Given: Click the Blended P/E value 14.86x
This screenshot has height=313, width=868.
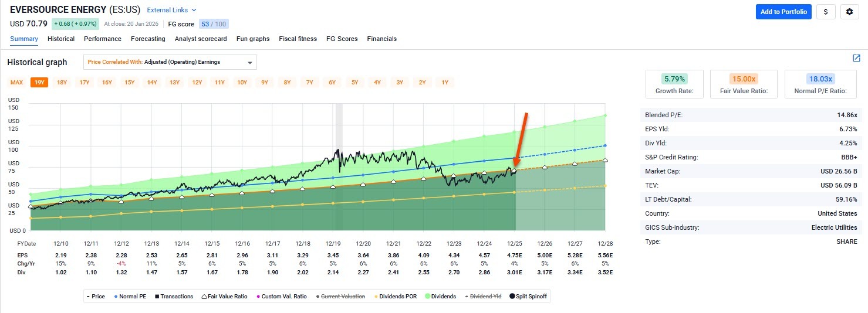Looking at the screenshot, I should 847,115.
